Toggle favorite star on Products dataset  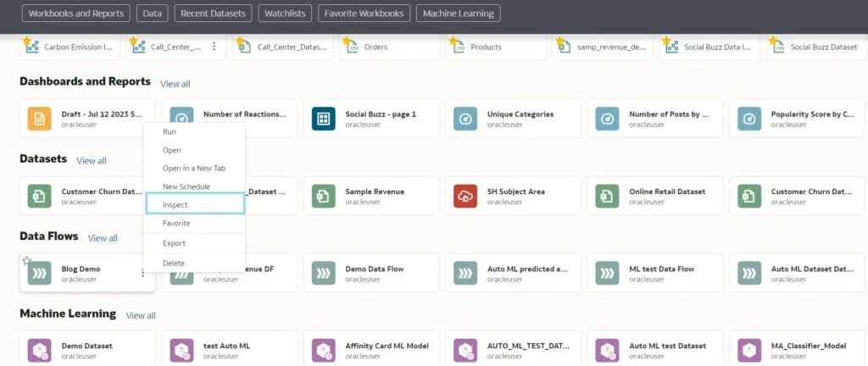click(453, 41)
